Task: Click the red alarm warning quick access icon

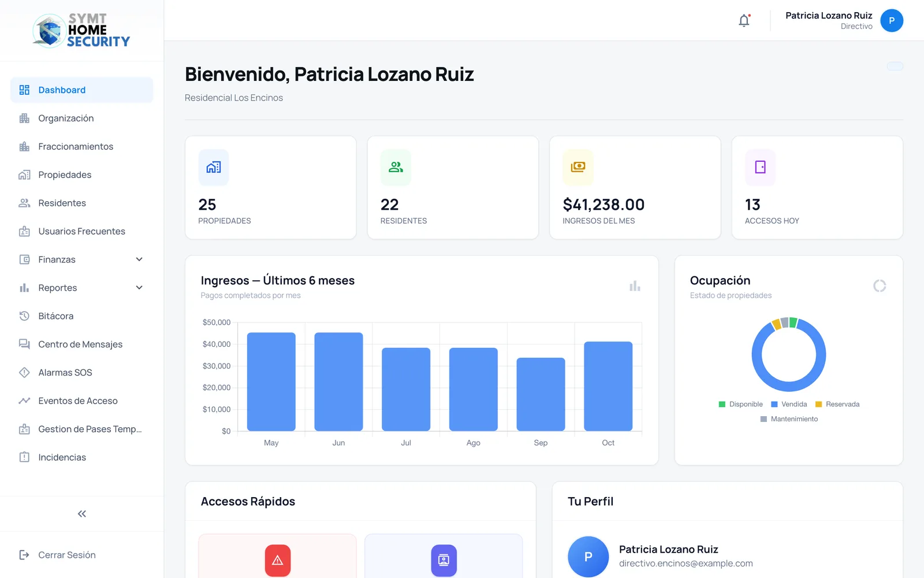Action: 277,560
